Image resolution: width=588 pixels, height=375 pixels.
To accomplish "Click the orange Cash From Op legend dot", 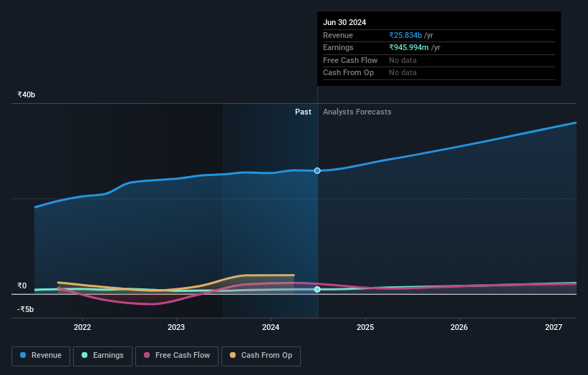I will point(233,355).
